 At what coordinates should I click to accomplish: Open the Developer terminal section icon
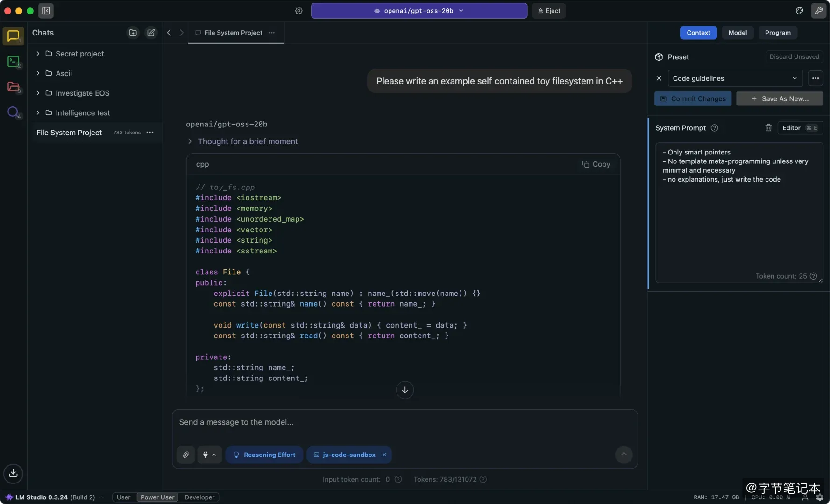coord(13,61)
